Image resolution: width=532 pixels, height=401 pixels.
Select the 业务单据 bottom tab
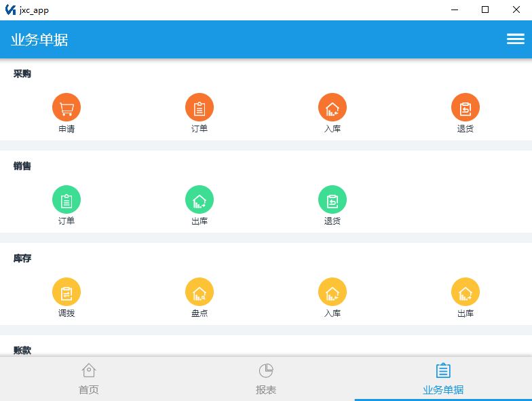pos(443,379)
